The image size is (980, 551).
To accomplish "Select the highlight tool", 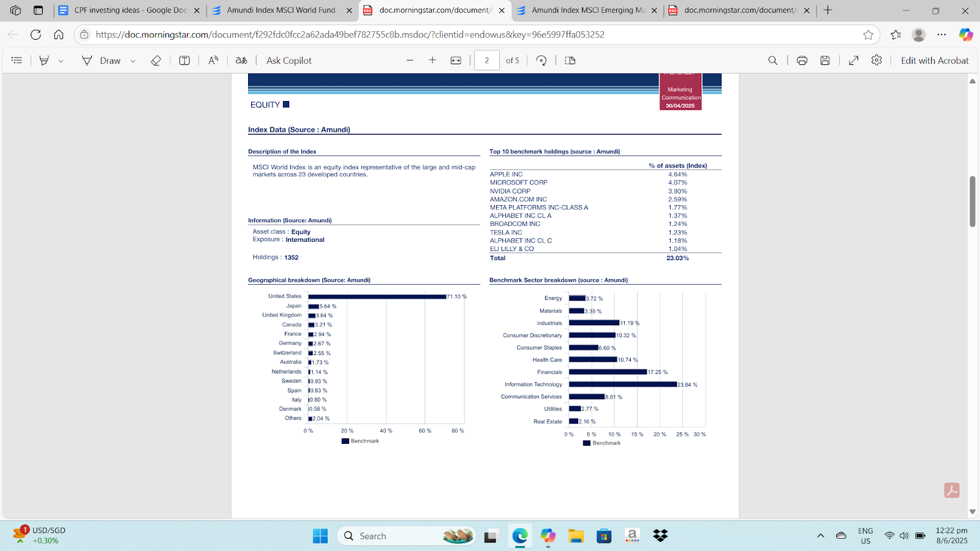I will point(44,61).
